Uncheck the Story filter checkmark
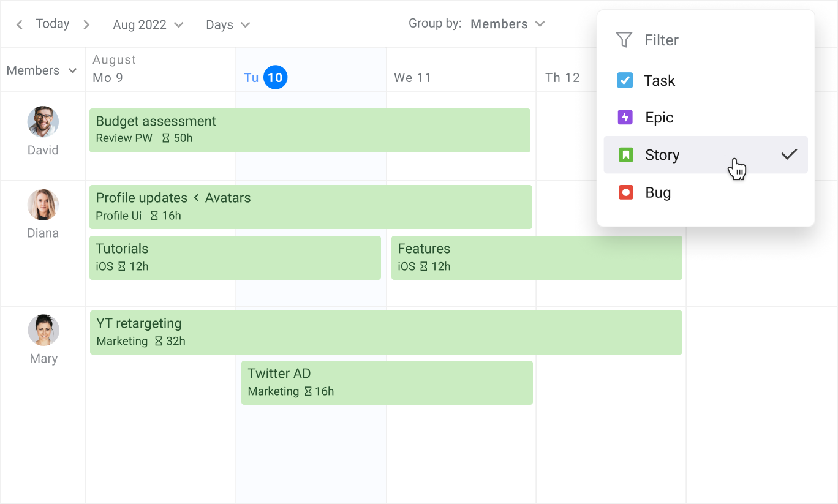Viewport: 838px width, 504px height. [x=789, y=155]
